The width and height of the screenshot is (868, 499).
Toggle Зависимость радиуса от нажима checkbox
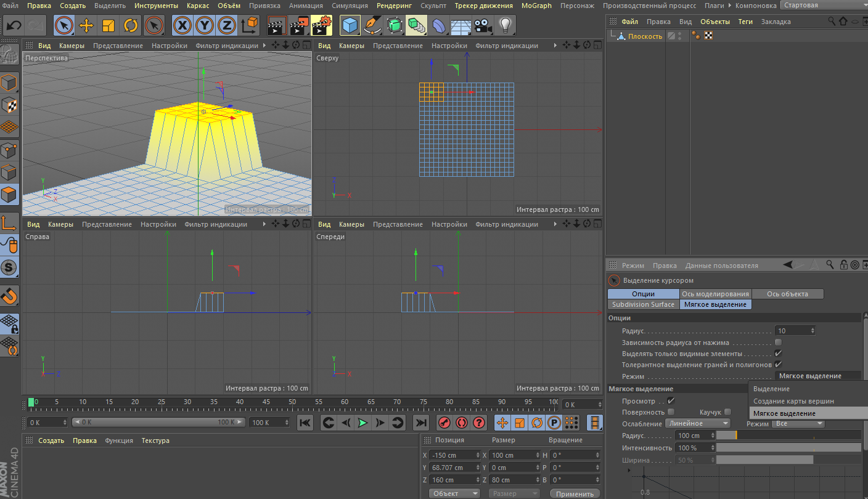click(x=778, y=343)
